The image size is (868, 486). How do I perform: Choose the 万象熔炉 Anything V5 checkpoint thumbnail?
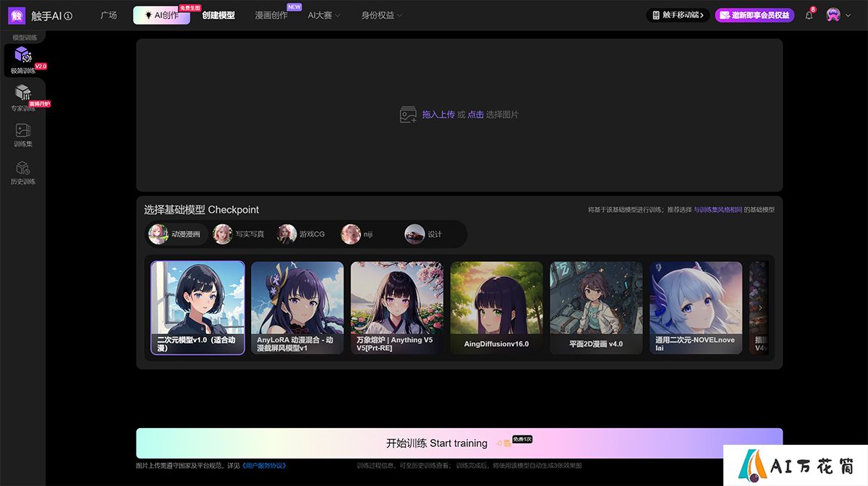(x=397, y=308)
